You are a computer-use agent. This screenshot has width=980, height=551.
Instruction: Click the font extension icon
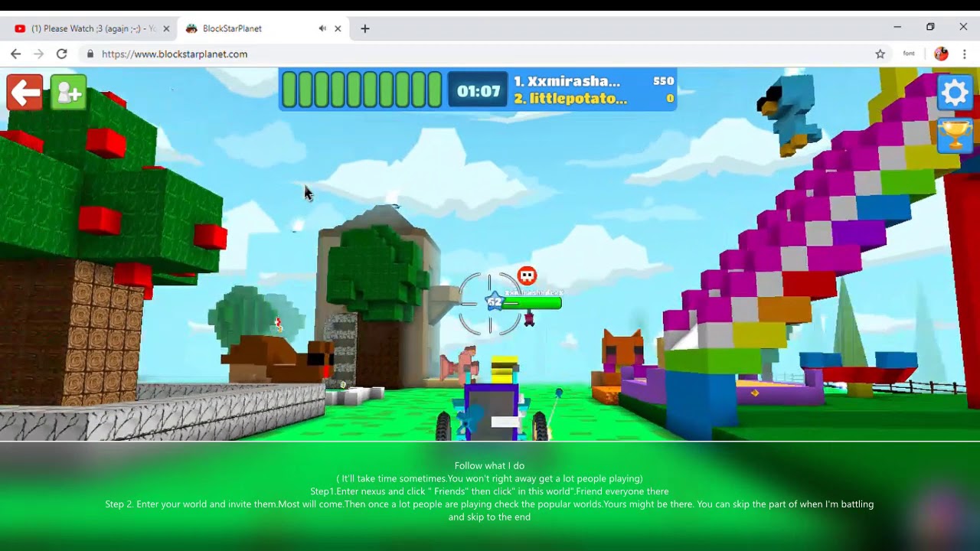[x=909, y=54]
